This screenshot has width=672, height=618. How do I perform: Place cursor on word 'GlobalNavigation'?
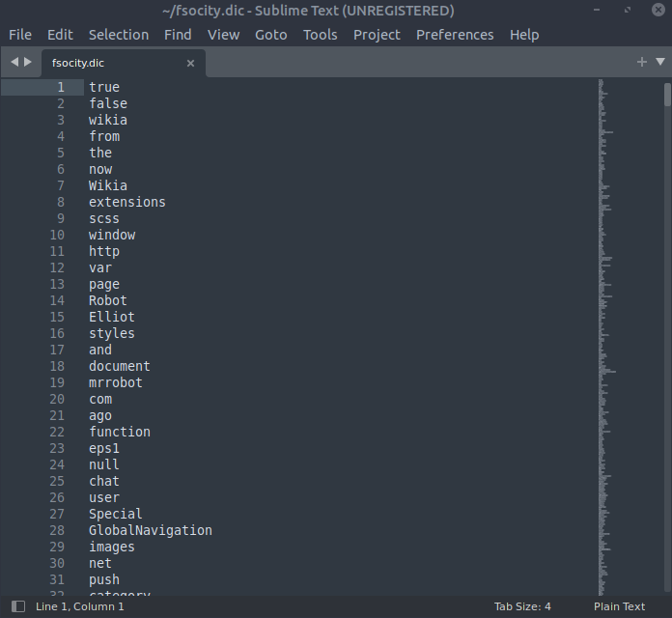[151, 530]
